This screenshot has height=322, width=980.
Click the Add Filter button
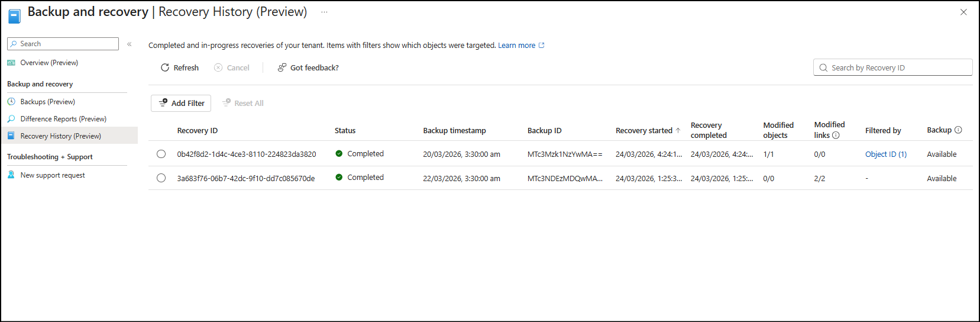[x=181, y=103]
